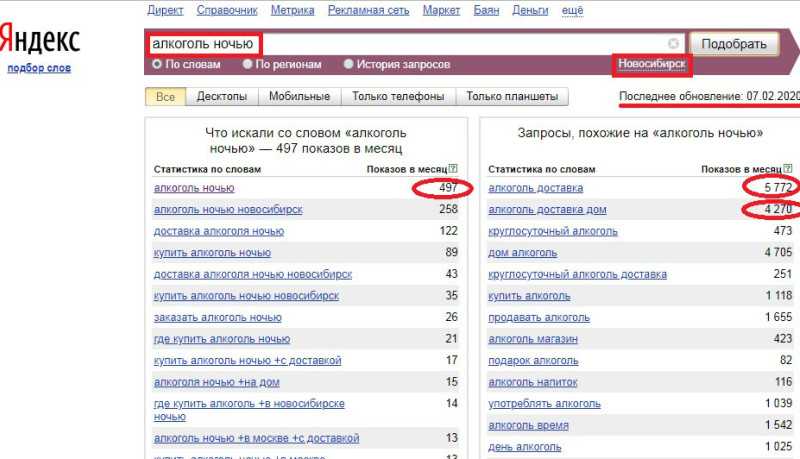The height and width of the screenshot is (459, 800).
Task: Open the 'Рекламная сеть' link
Action: (x=368, y=10)
